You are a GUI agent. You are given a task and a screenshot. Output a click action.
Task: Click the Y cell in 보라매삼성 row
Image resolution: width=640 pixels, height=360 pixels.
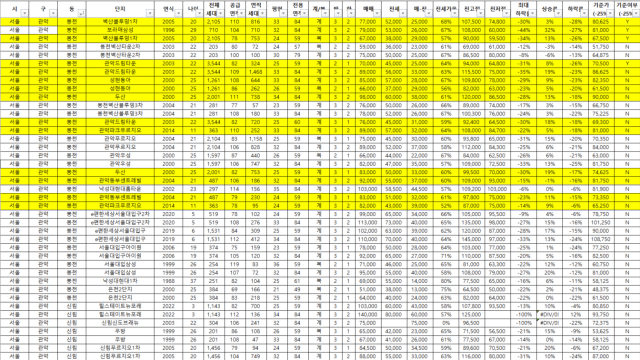pyautogui.click(x=627, y=30)
